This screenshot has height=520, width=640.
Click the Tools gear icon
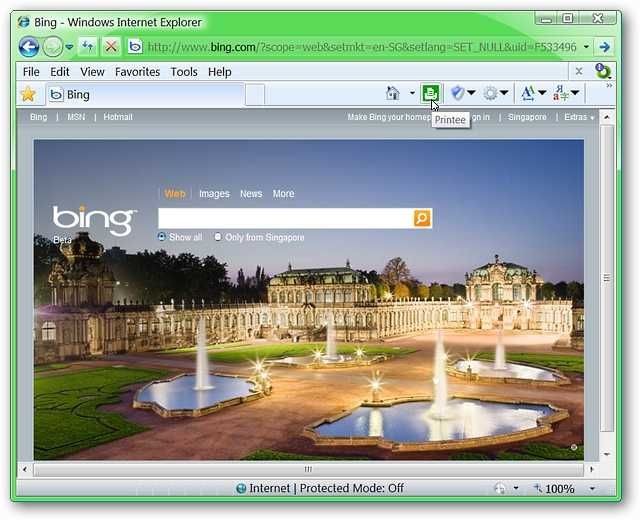(490, 93)
